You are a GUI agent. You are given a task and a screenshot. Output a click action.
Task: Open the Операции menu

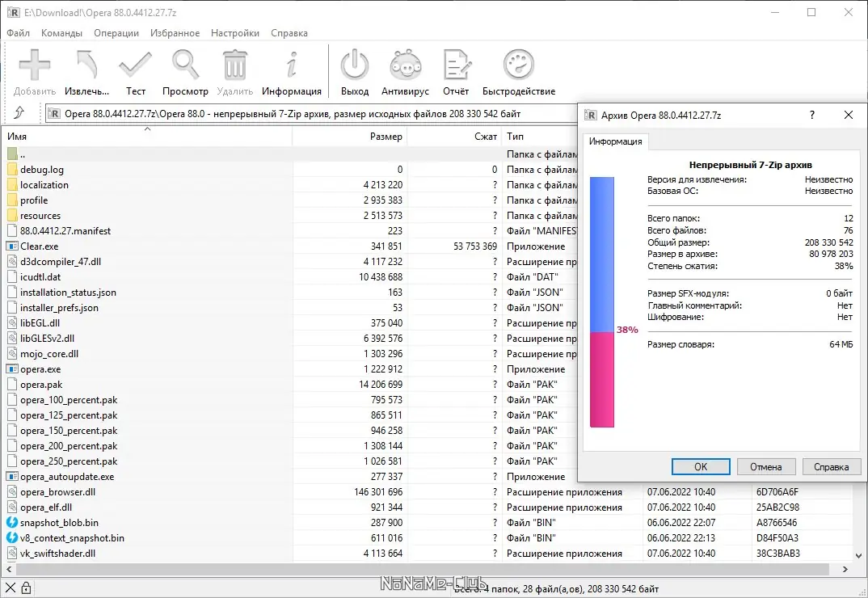[x=116, y=32]
